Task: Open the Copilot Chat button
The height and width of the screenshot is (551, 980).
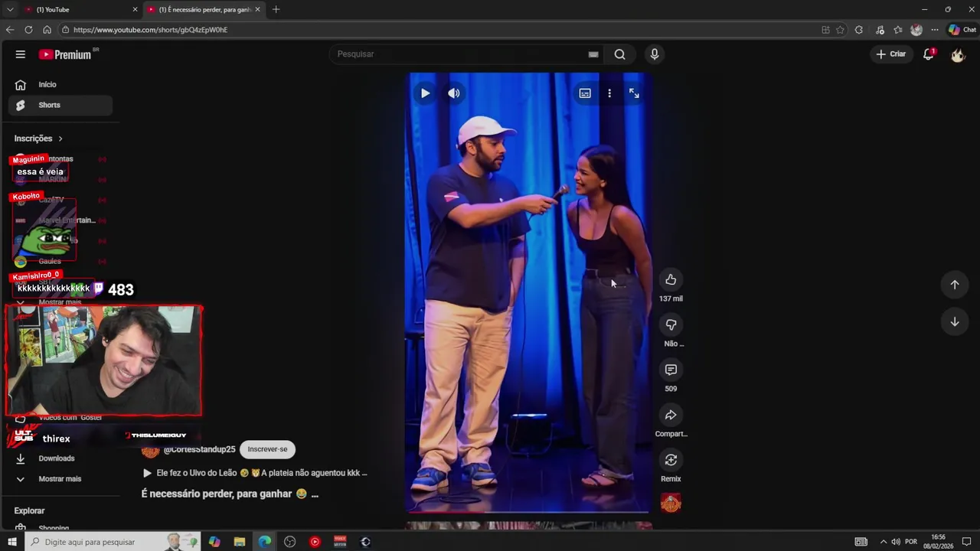Action: [962, 30]
